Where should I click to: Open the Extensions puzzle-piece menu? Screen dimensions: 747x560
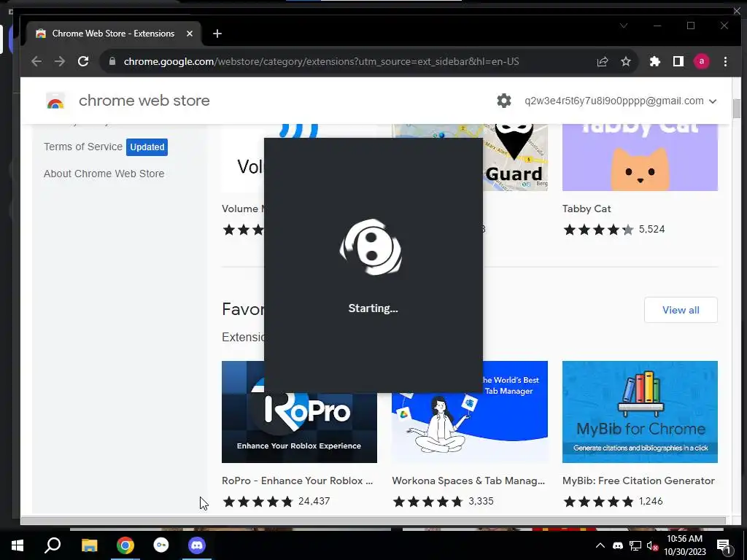click(x=655, y=61)
